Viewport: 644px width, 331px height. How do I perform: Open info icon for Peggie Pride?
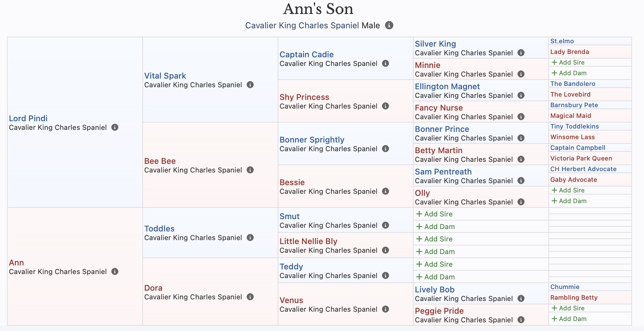521,320
